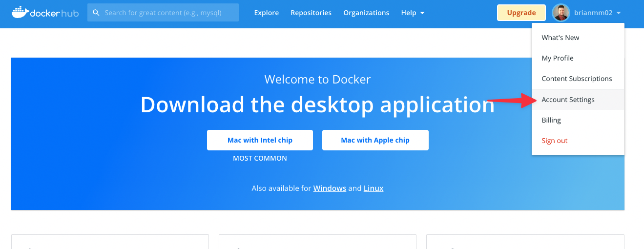Viewport: 644px width, 249px height.
Task: Click the Docker Hub whale logo
Action: (x=45, y=13)
